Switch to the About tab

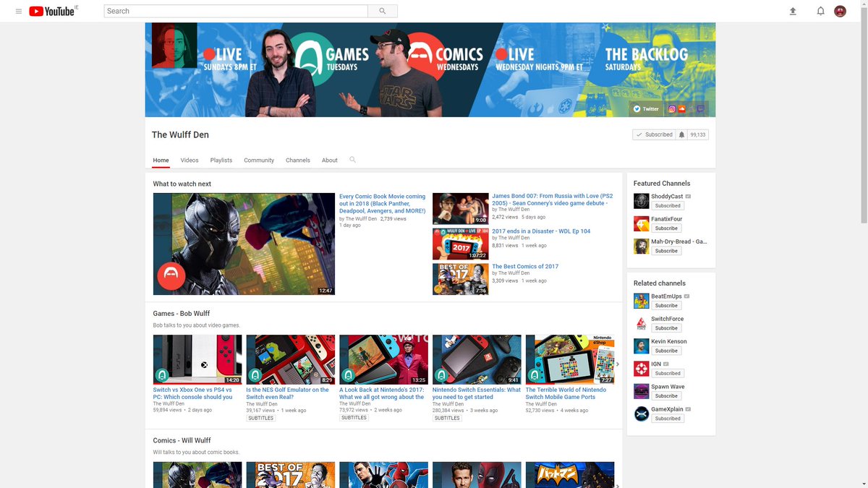(x=330, y=160)
